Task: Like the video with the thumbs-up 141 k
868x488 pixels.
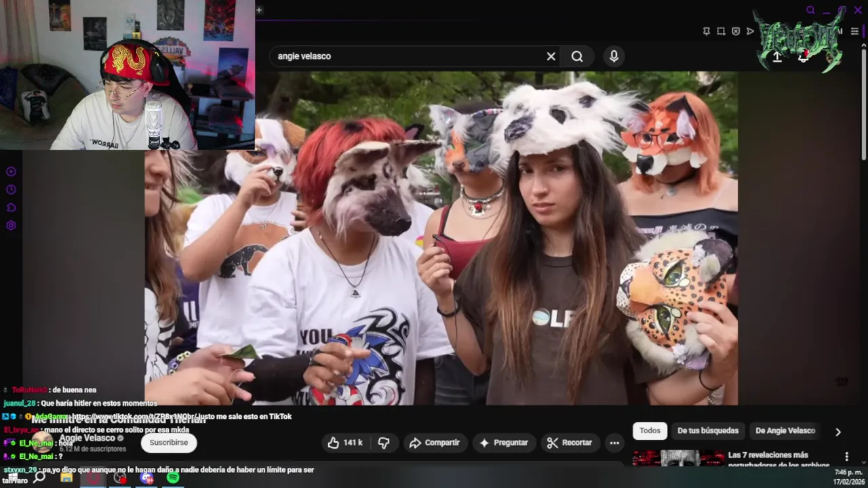Action: tap(345, 443)
